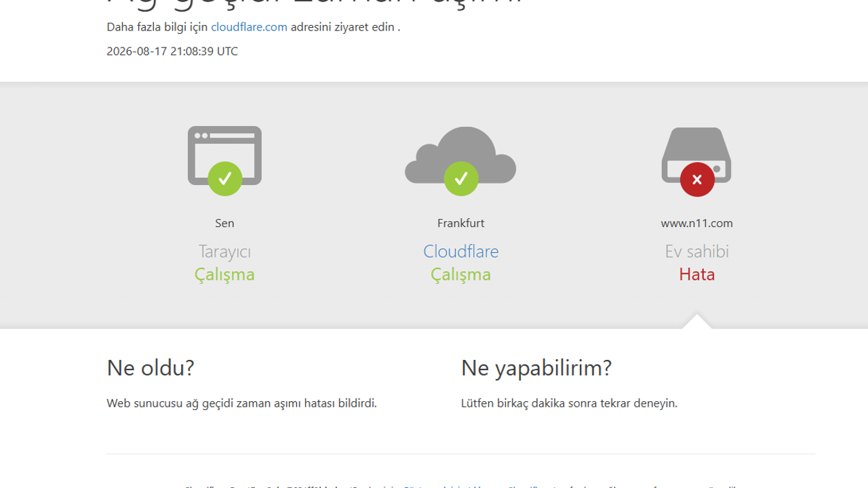Click 'Çalışma' status under Tarayıcı

pos(224,274)
